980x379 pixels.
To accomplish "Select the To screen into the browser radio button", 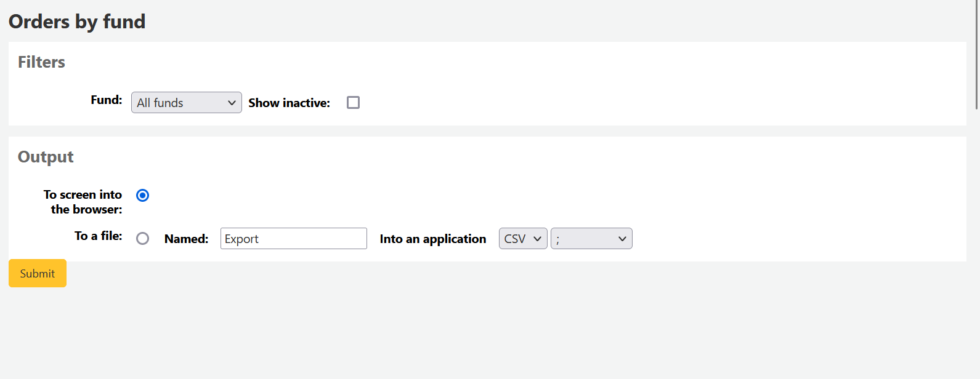I will (142, 195).
